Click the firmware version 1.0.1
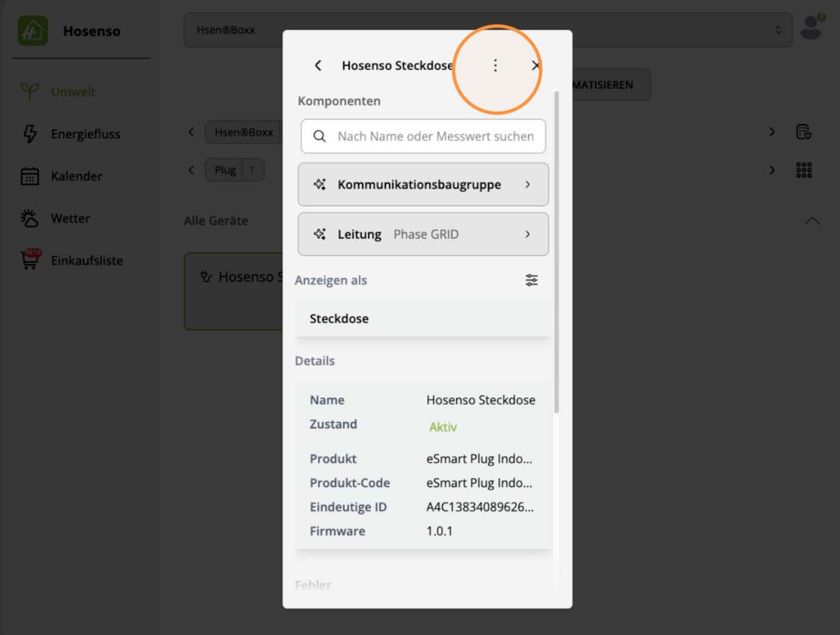Screen dimensions: 840x635 439,531
